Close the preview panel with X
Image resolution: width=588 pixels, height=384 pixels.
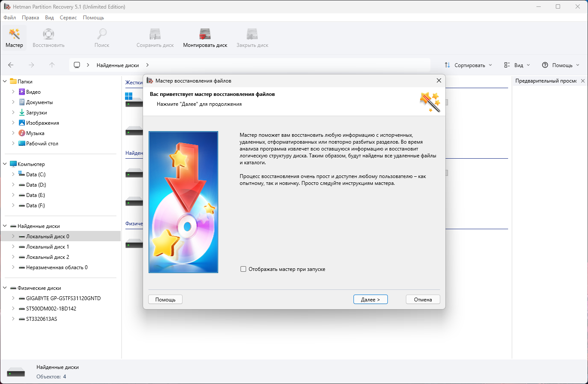[583, 81]
